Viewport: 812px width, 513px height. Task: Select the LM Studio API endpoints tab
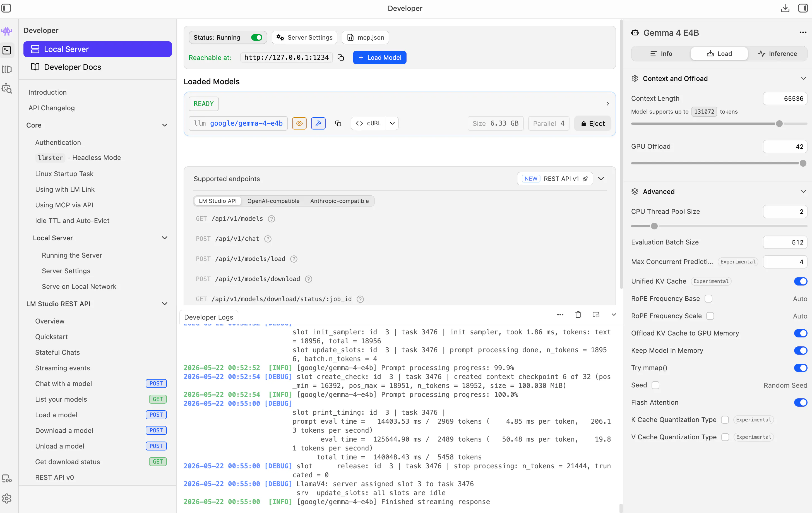point(217,201)
